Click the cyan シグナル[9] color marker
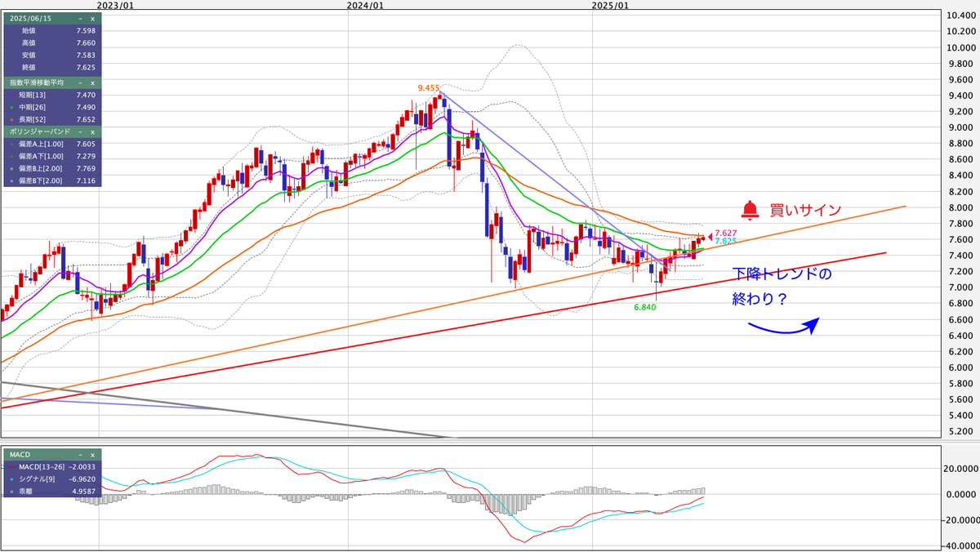 click(9, 479)
